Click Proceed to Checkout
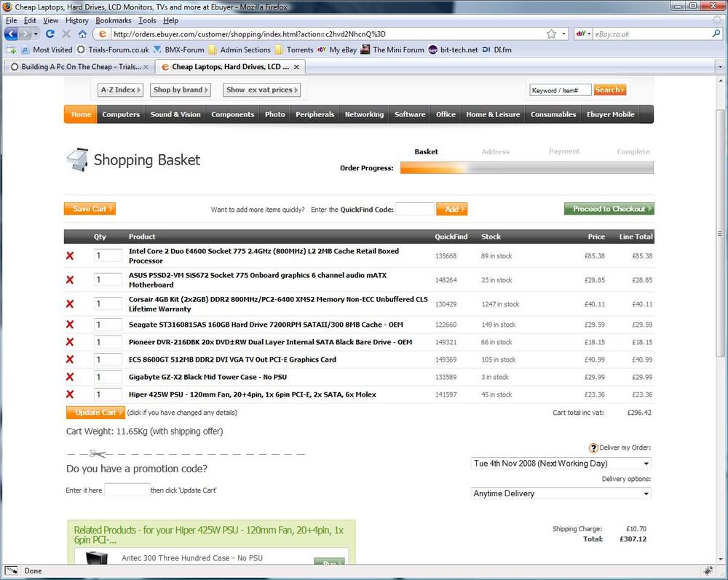728x580 pixels. (609, 209)
